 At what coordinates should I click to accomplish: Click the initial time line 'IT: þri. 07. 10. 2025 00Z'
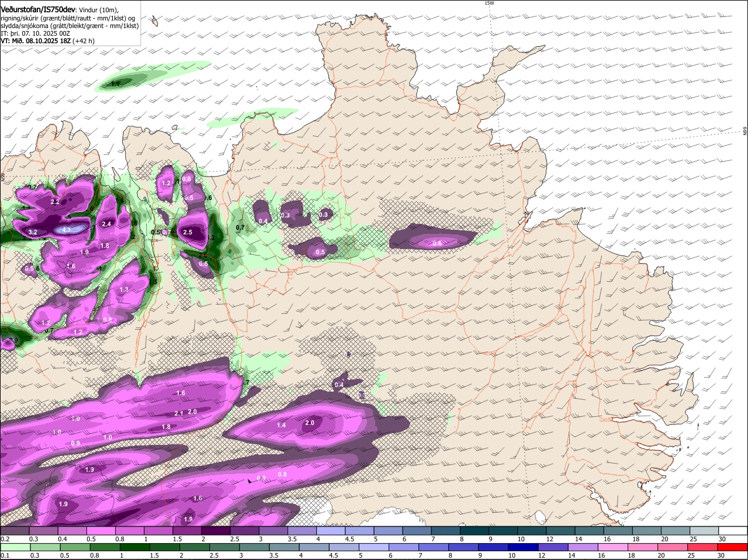tap(35, 33)
